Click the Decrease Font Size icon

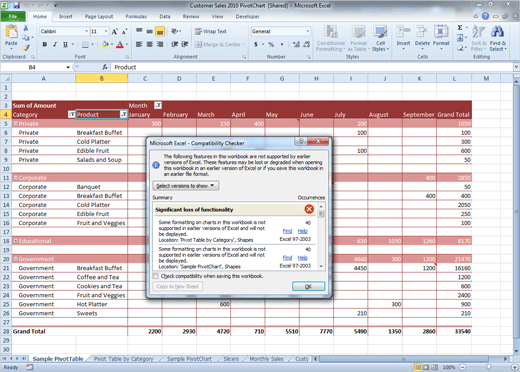pyautogui.click(x=124, y=32)
